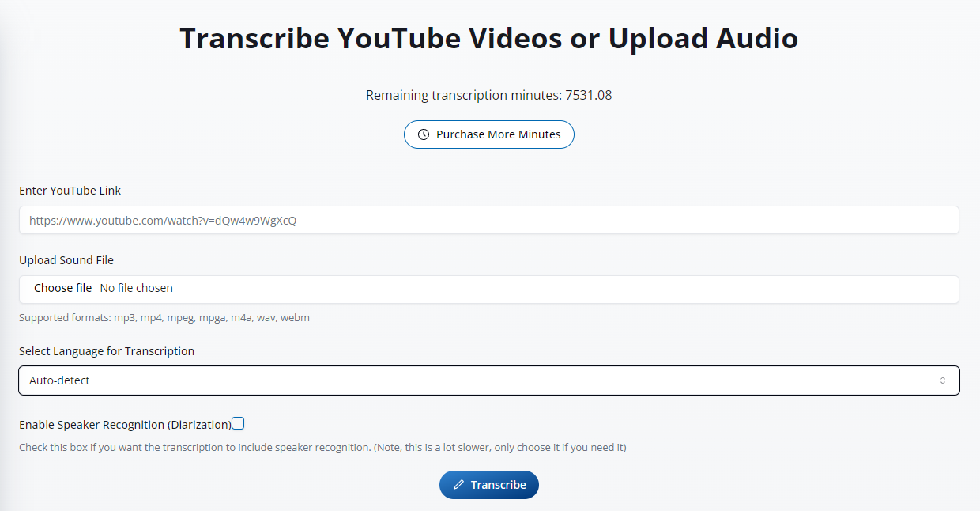The image size is (980, 511).
Task: Focus the YouTube link input field
Action: point(488,221)
